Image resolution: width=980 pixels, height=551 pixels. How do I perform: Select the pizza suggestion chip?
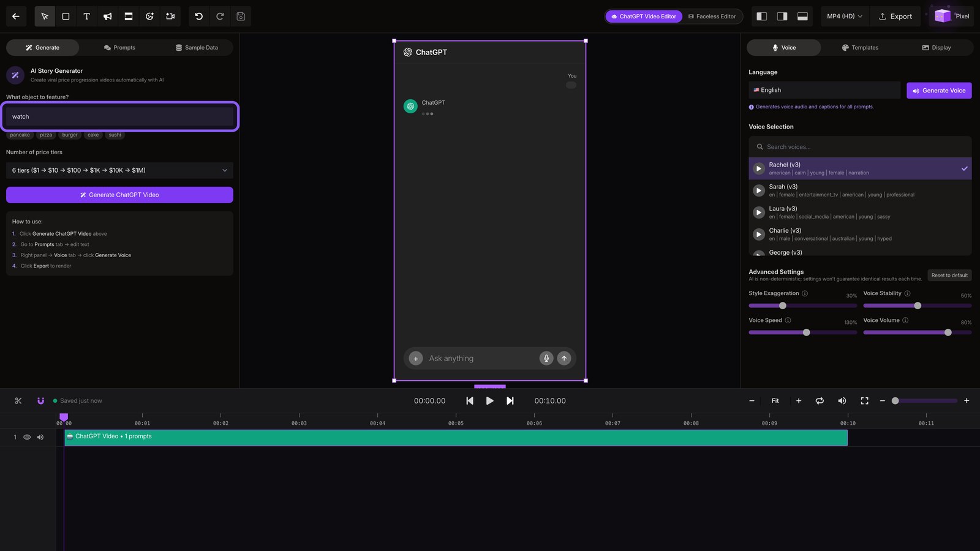[46, 135]
